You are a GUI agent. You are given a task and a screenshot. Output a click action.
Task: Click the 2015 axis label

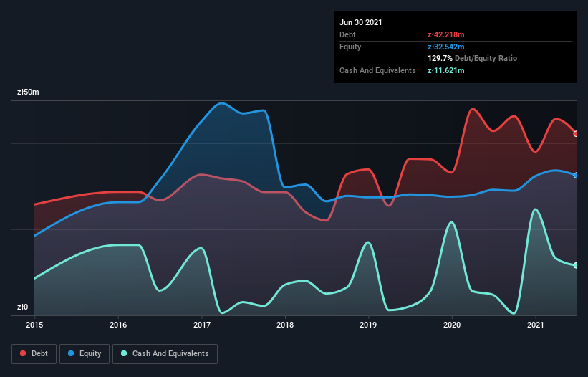coord(34,325)
